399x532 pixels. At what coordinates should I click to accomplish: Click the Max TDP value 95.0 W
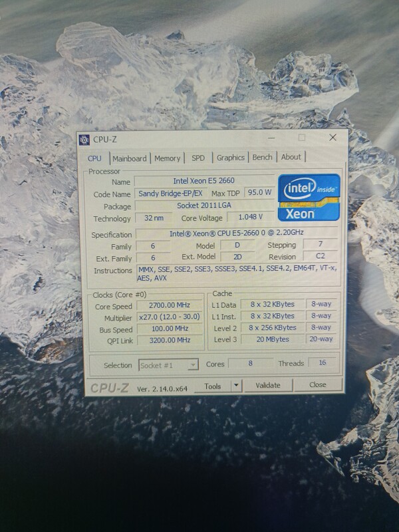(259, 192)
